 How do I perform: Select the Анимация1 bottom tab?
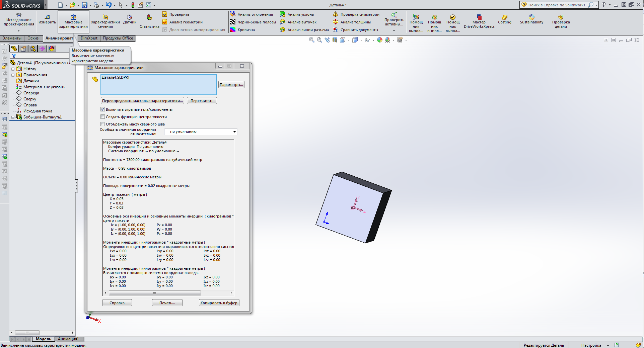pos(68,339)
